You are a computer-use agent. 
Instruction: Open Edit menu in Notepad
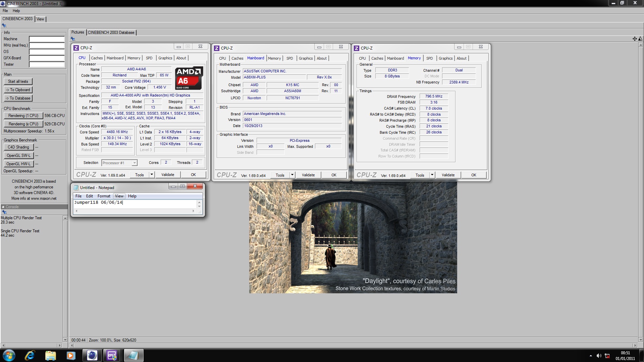pos(90,196)
